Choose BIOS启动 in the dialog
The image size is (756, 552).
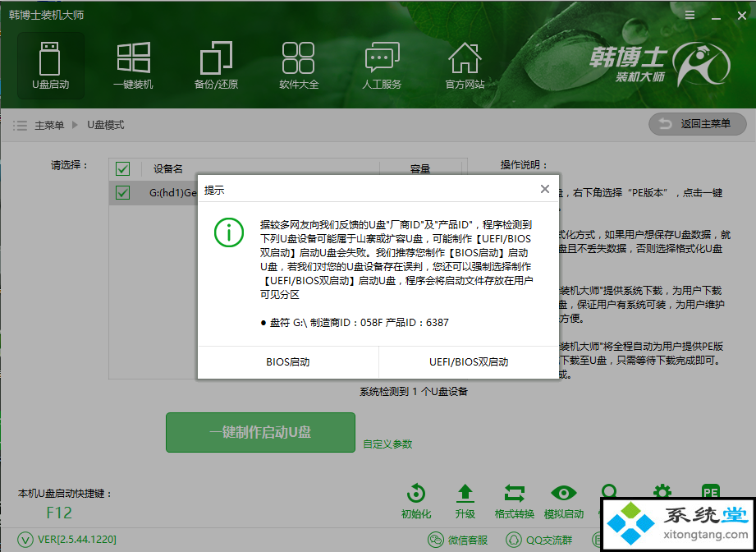click(288, 362)
